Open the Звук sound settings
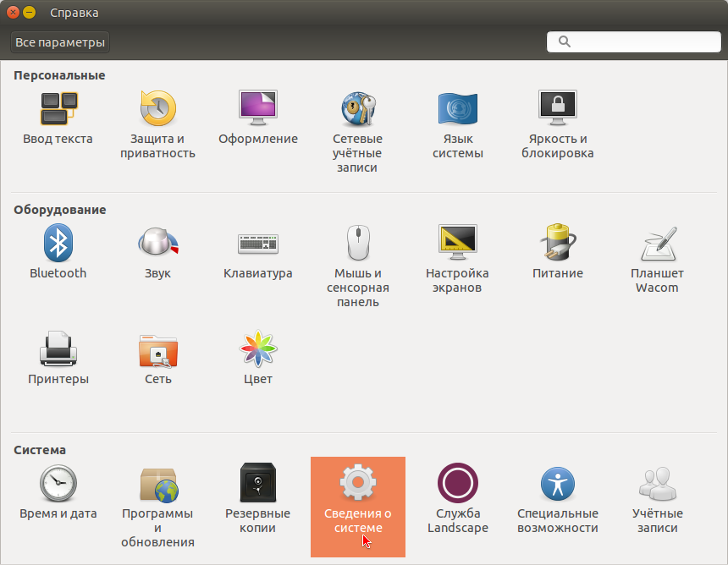 [x=157, y=252]
